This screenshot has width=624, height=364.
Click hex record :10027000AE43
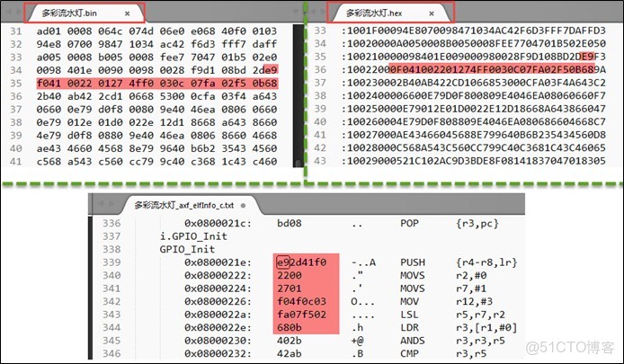click(474, 135)
